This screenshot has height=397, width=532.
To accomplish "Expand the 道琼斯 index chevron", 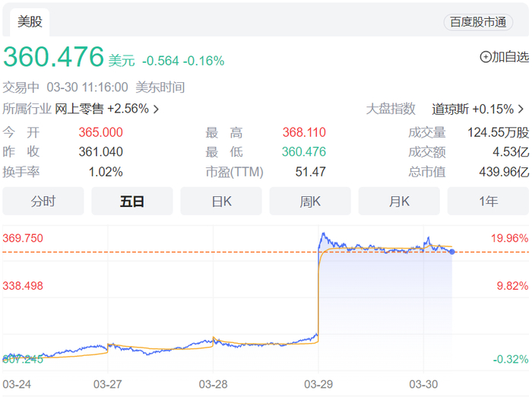I will tap(521, 109).
